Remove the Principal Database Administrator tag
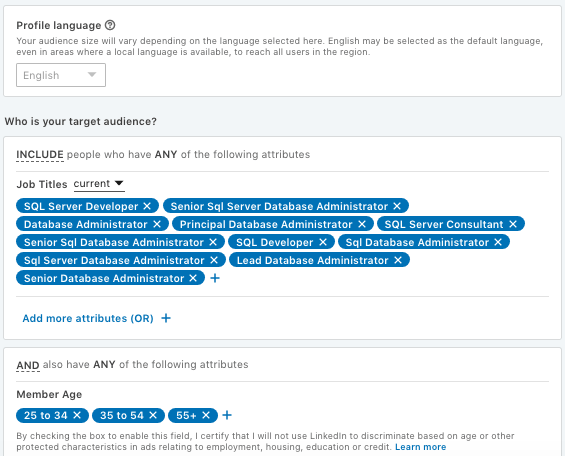 [362, 224]
